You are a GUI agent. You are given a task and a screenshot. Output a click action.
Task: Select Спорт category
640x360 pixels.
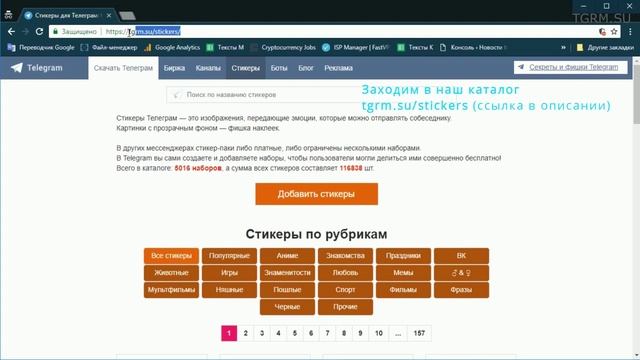point(345,290)
